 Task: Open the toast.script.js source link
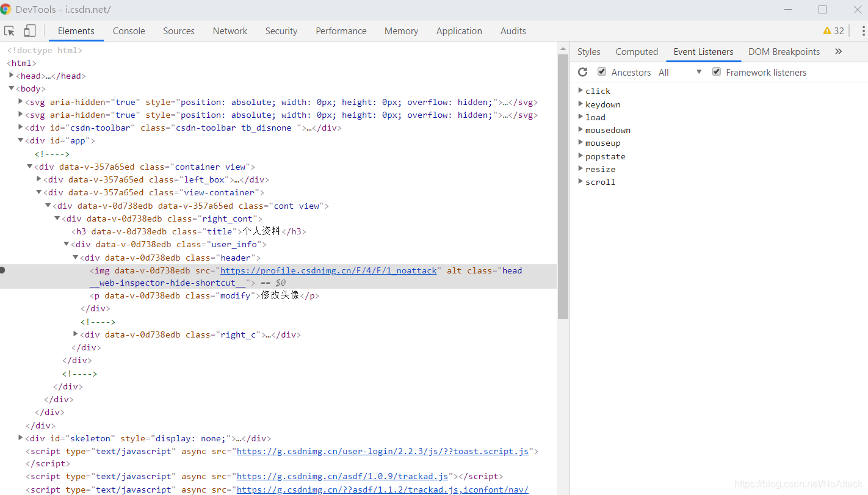tap(383, 451)
